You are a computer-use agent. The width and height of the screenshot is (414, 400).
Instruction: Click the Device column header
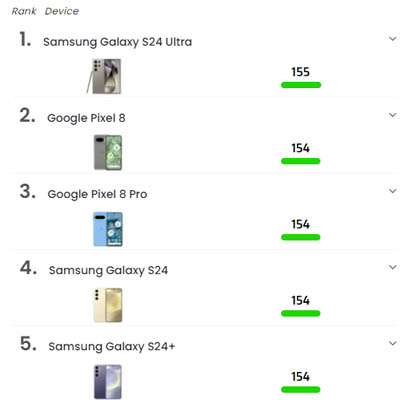(x=62, y=11)
